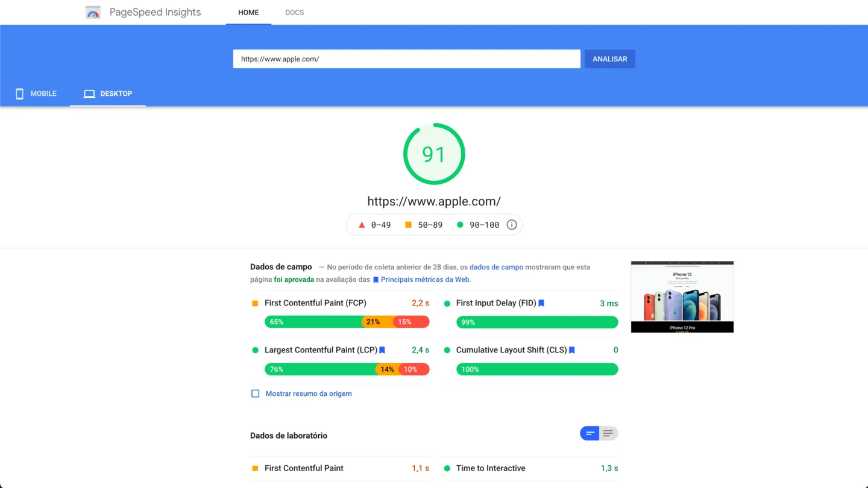Click the lab First Contentful Paint value 1,1 s
This screenshot has height=488, width=868.
(421, 468)
